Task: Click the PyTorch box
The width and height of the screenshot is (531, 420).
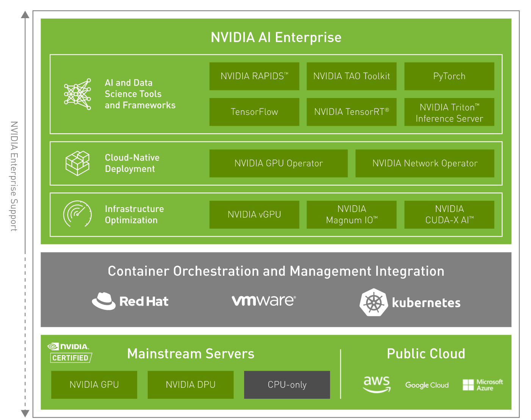Action: (449, 76)
